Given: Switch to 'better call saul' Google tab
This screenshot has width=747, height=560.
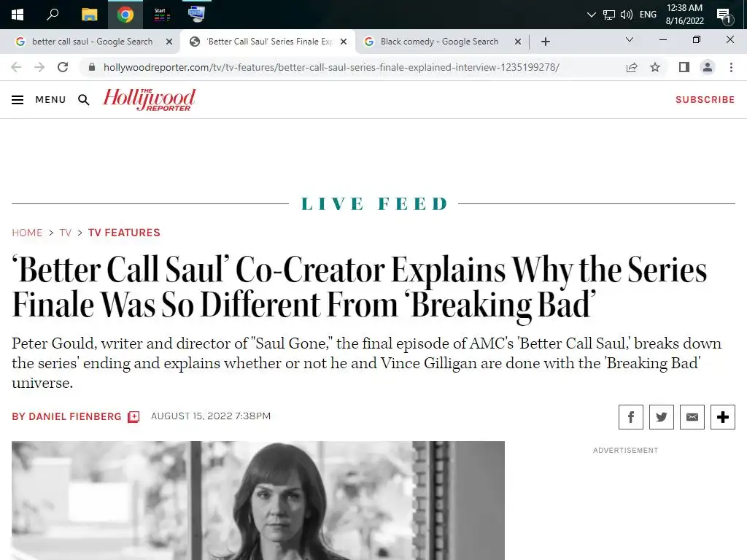Looking at the screenshot, I should tap(92, 42).
